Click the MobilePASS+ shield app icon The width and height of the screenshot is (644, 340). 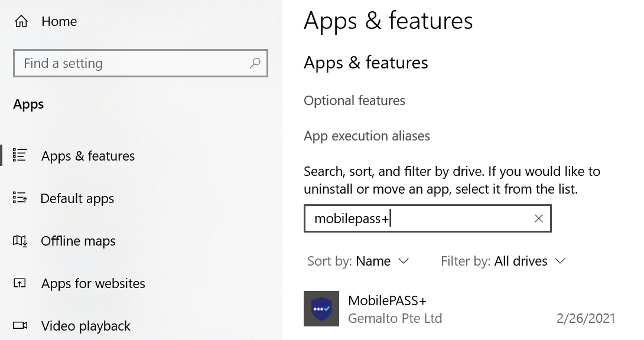pos(321,309)
